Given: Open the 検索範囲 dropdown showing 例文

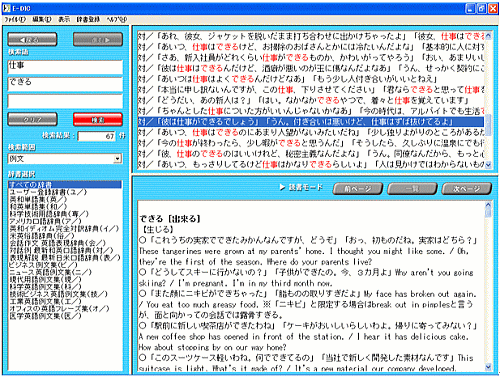Looking at the screenshot, I should (x=65, y=159).
